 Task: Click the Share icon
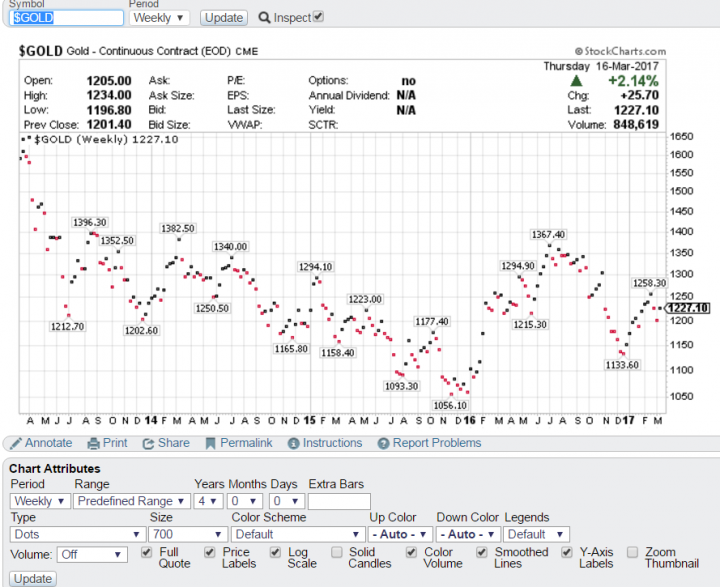(148, 443)
